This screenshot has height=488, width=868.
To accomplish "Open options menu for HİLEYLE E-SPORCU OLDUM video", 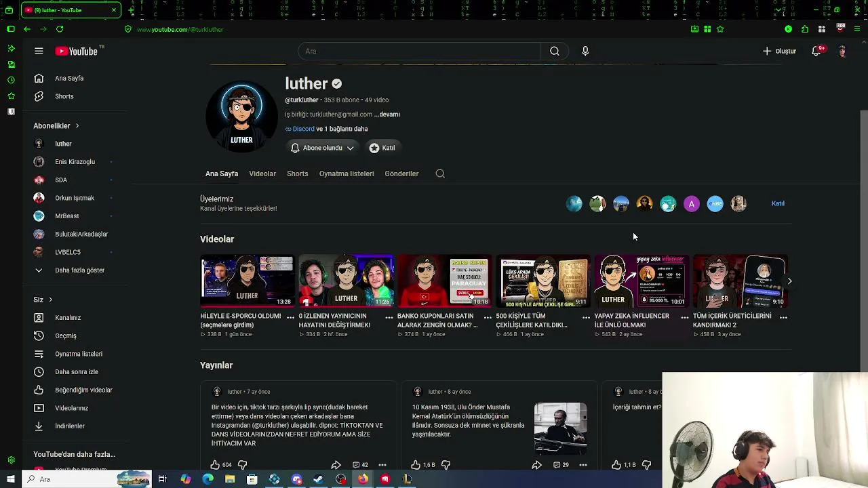I will [x=290, y=317].
